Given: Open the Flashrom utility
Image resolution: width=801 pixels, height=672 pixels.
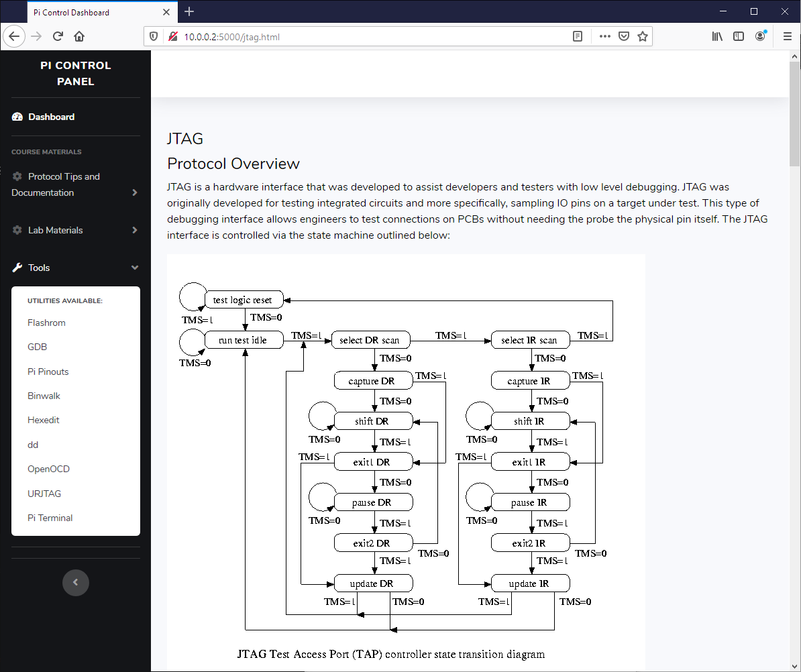Looking at the screenshot, I should 46,323.
